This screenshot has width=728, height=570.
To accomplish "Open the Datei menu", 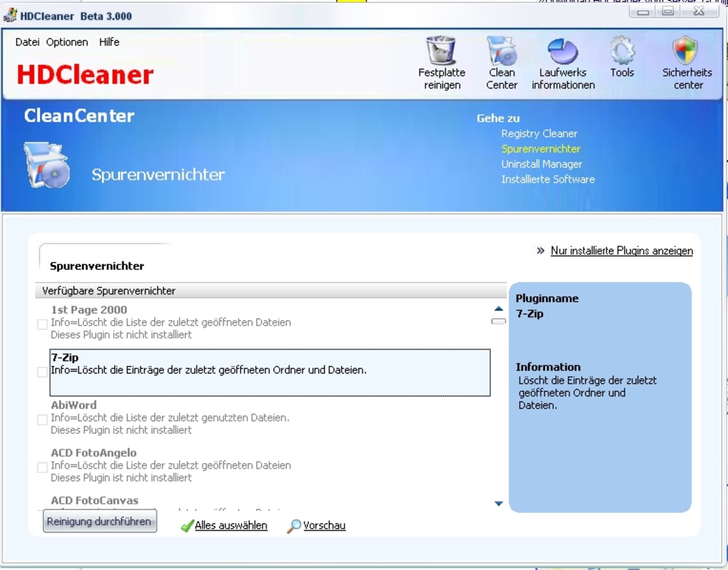I will click(x=27, y=42).
